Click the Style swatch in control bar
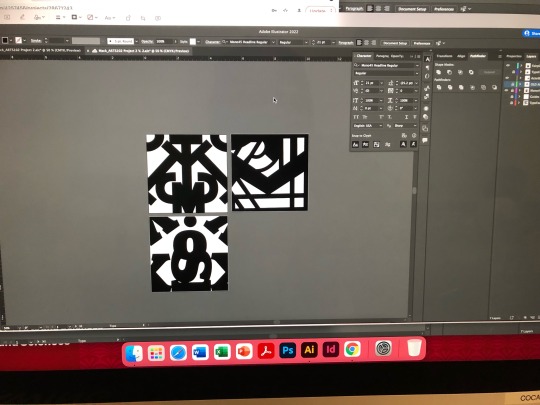 point(193,41)
